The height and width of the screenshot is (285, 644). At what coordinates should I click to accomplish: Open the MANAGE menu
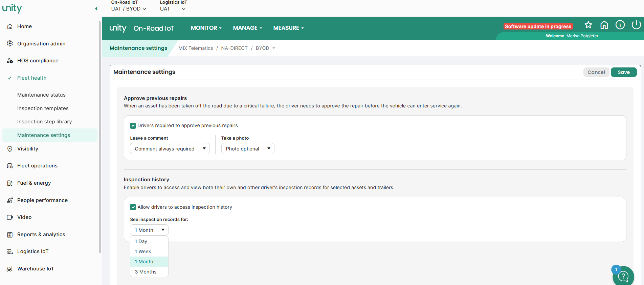point(247,28)
